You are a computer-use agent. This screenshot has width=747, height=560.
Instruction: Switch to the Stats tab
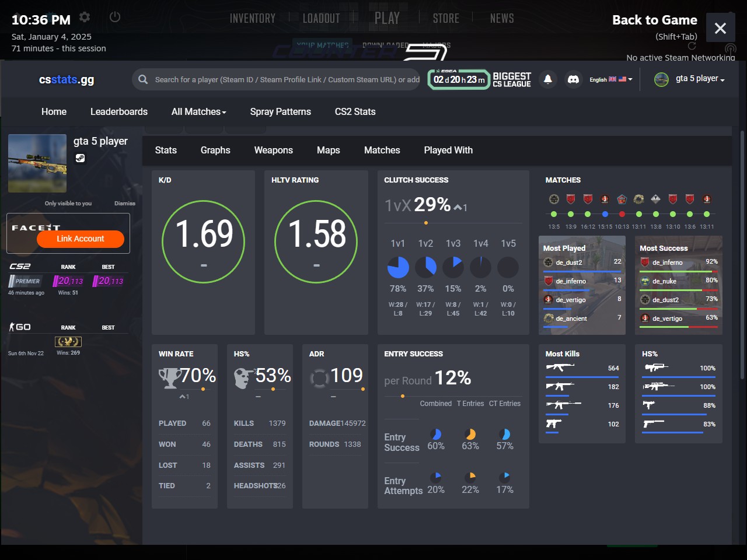coord(166,150)
